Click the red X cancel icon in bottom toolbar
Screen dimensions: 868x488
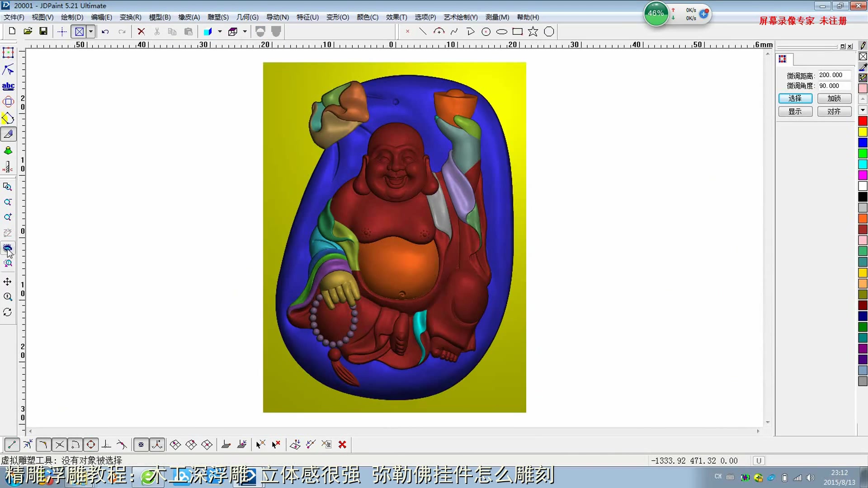click(x=342, y=445)
